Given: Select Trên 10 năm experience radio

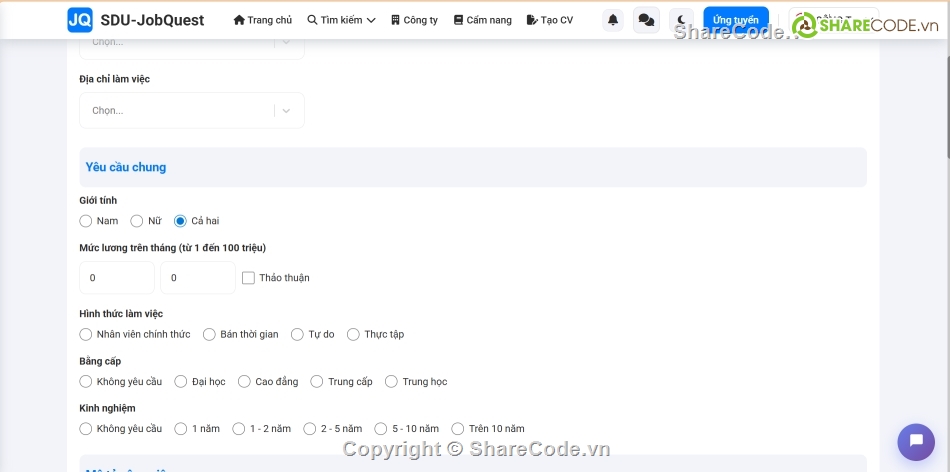Looking at the screenshot, I should tap(457, 429).
